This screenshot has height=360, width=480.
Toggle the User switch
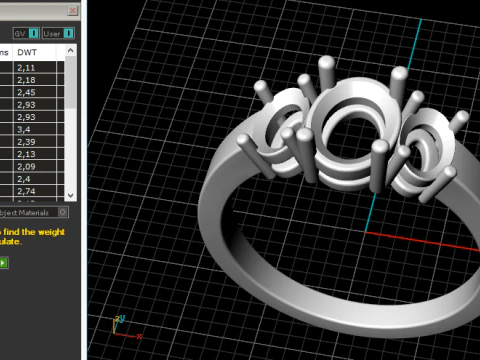pyautogui.click(x=58, y=33)
